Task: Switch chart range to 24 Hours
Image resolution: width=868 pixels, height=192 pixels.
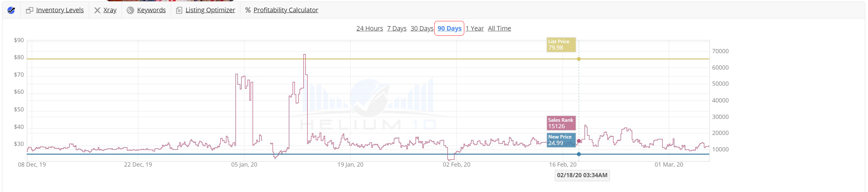Action: [370, 28]
